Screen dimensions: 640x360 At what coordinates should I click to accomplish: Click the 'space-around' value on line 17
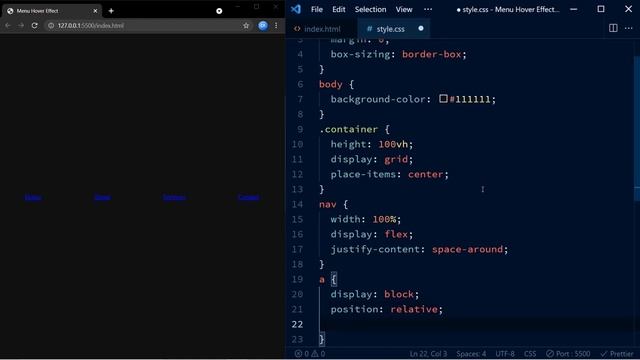(467, 249)
